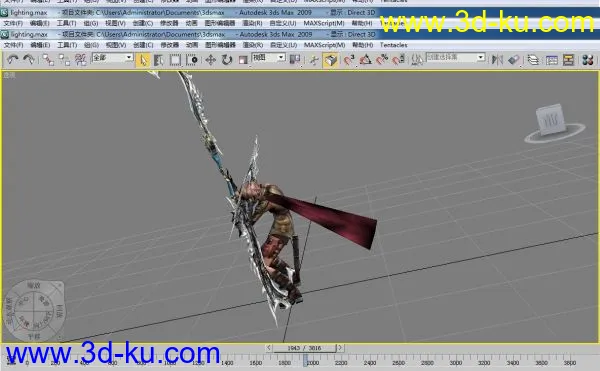
Task: Open the Material Editor spheres icon
Action: [x=587, y=60]
